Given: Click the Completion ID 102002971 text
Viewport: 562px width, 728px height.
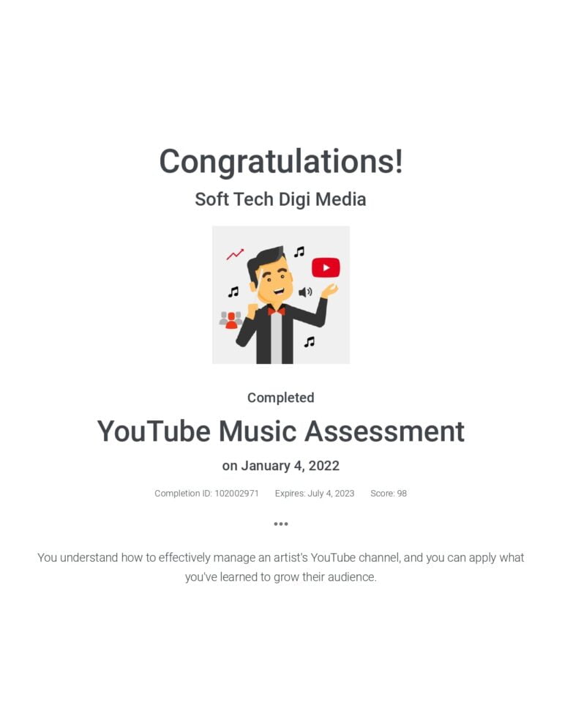Looking at the screenshot, I should [x=206, y=493].
